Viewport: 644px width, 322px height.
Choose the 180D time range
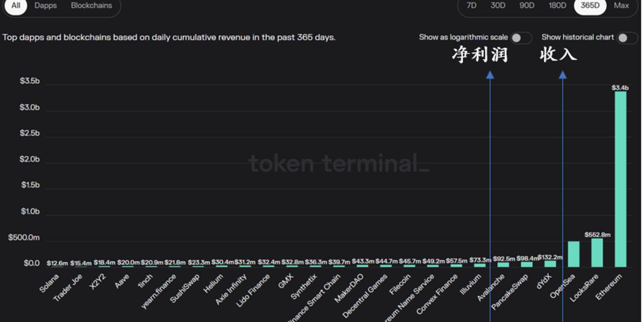pyautogui.click(x=557, y=6)
